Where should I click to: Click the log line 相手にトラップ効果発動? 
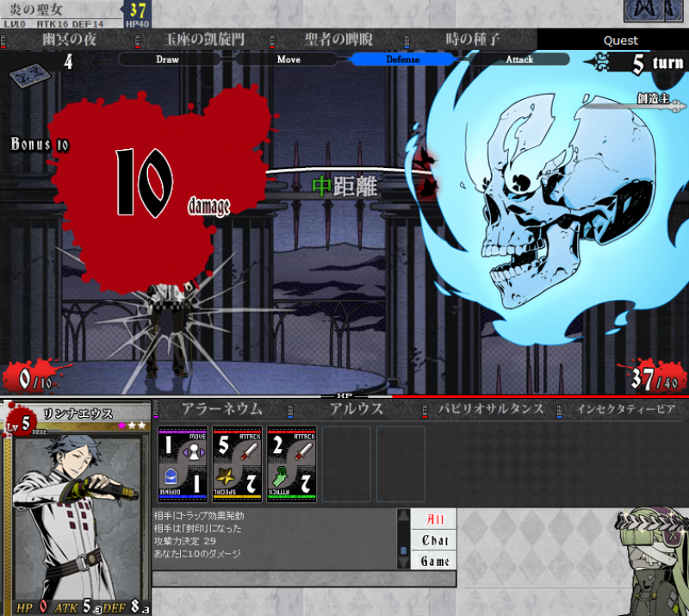[199, 516]
